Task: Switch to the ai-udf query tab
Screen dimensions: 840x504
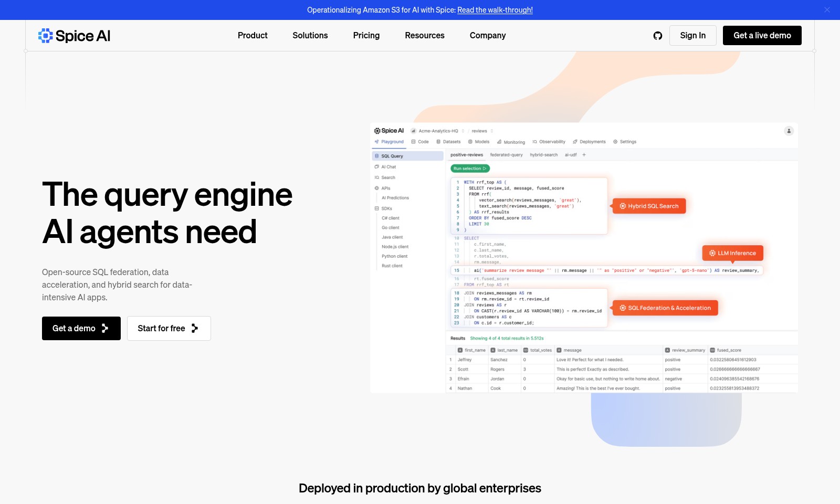Action: [x=571, y=155]
